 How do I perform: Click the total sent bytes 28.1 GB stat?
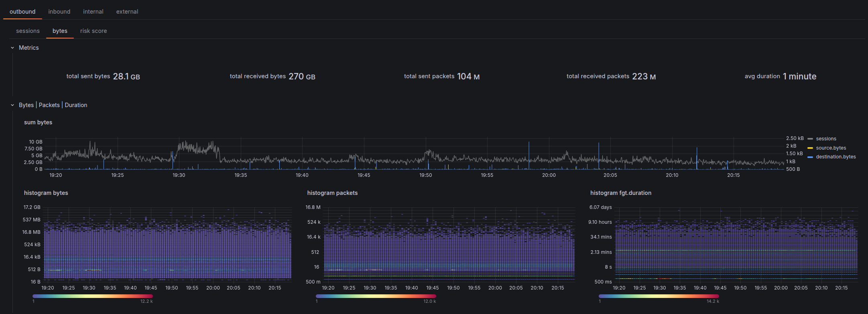tap(103, 76)
